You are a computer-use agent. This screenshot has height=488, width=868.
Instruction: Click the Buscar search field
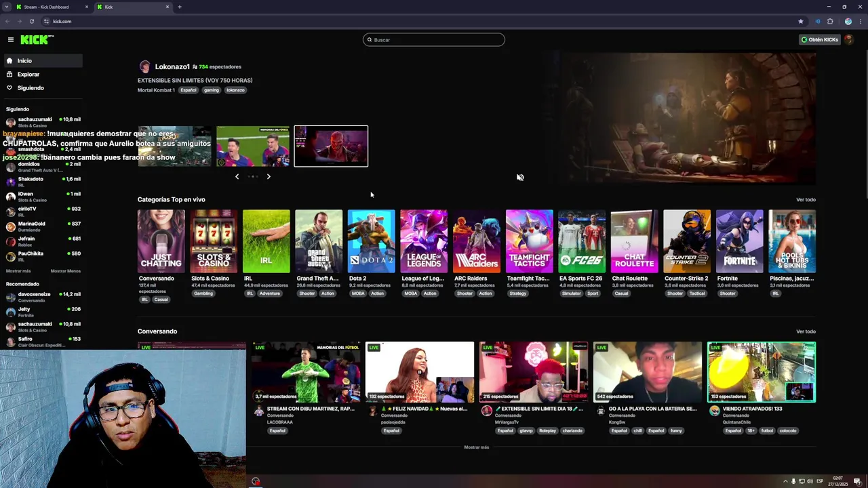click(434, 40)
